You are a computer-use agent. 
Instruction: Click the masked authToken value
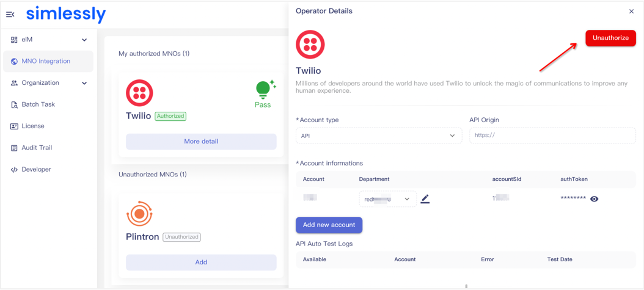point(573,198)
